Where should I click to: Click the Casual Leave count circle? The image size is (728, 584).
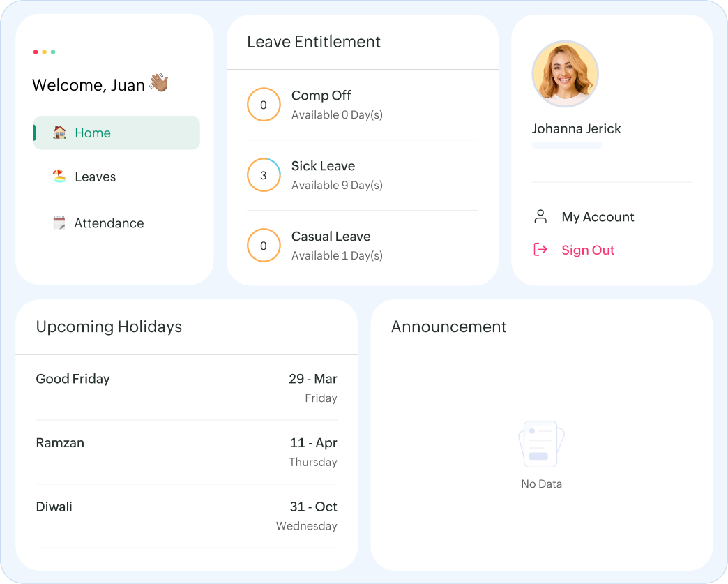[x=264, y=246]
